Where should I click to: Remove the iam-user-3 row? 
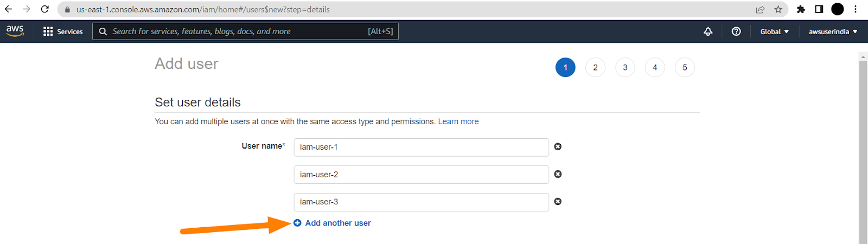[558, 202]
